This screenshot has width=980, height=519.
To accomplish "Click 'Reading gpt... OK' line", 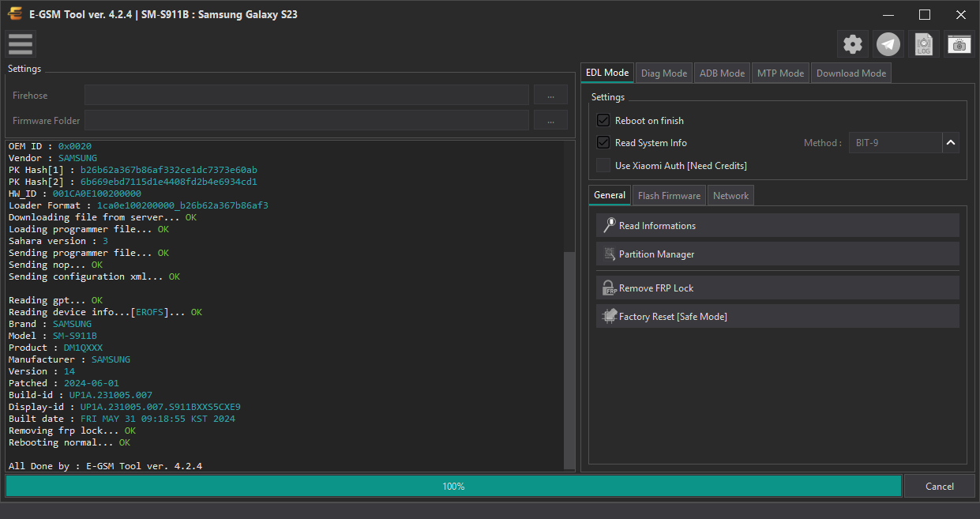I will tap(55, 300).
